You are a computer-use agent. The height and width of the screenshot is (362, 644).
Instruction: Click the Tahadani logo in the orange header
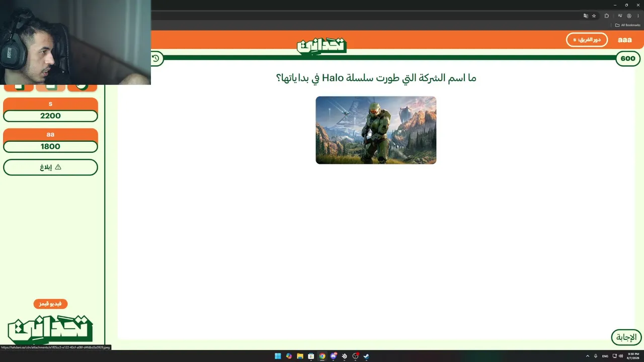click(321, 45)
